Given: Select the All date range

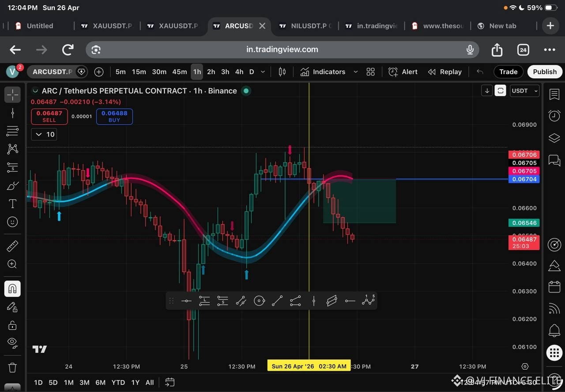Looking at the screenshot, I should click(150, 382).
